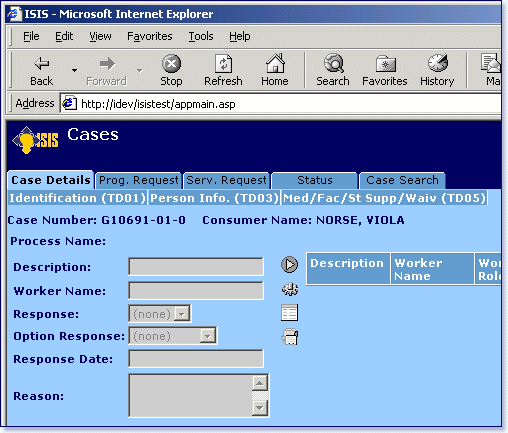This screenshot has height=433, width=508.
Task: Refresh the page using Refresh icon
Action: [x=223, y=64]
